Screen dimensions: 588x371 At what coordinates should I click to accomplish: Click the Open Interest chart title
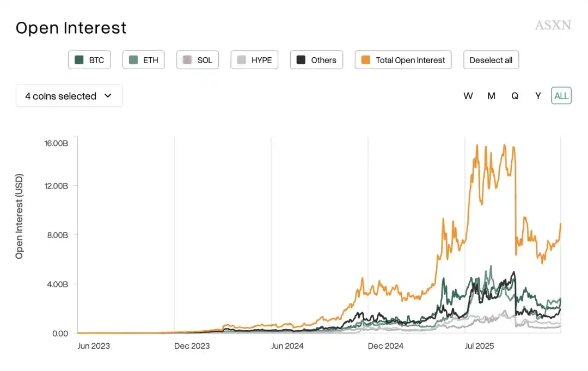71,28
